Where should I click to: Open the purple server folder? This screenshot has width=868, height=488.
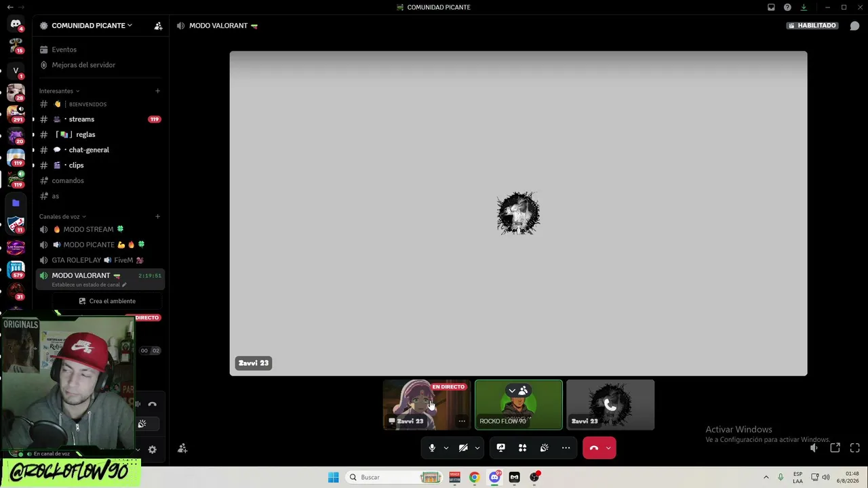16,203
